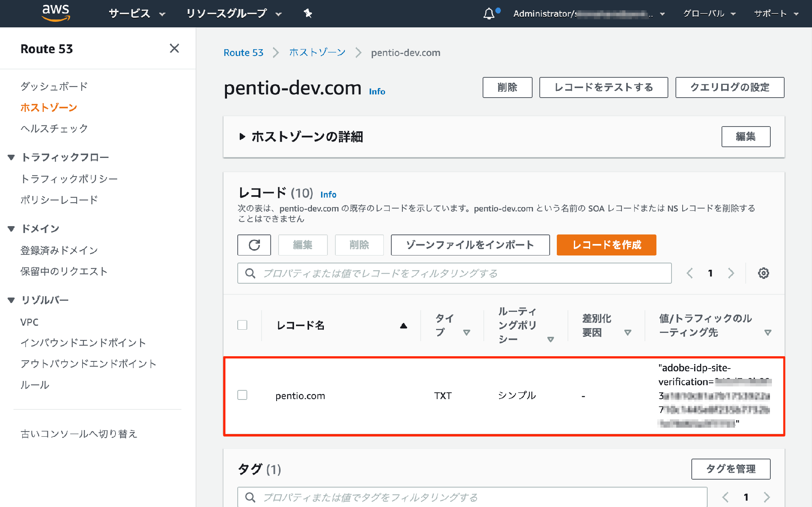
Task: Click the 削除 hosted zone button
Action: (x=507, y=87)
